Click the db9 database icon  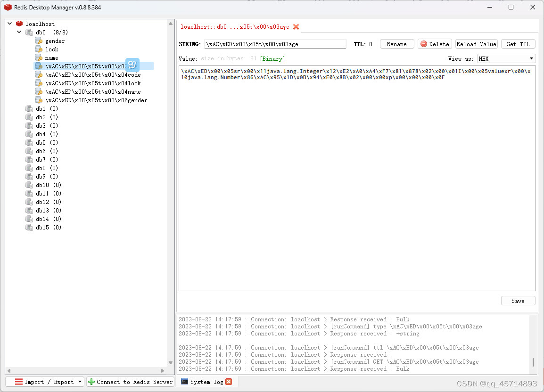(x=30, y=176)
